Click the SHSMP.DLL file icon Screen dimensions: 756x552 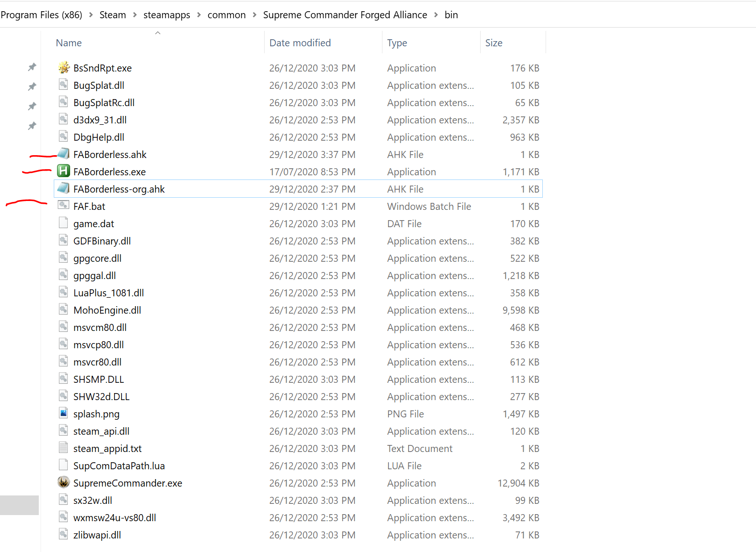coord(64,379)
